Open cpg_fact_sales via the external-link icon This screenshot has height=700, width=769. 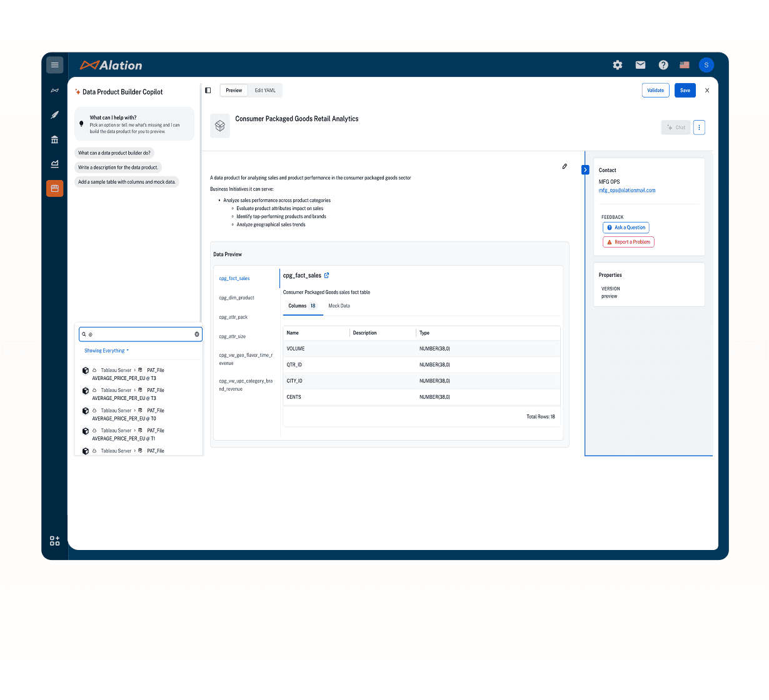326,275
